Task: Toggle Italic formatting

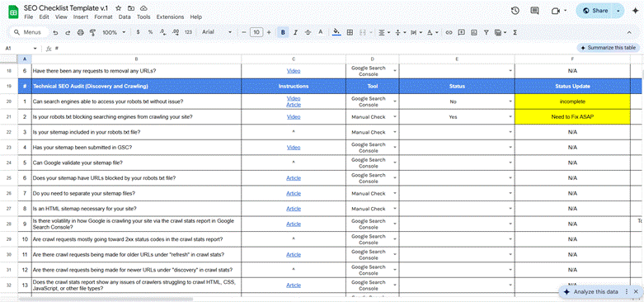Action: pos(295,32)
